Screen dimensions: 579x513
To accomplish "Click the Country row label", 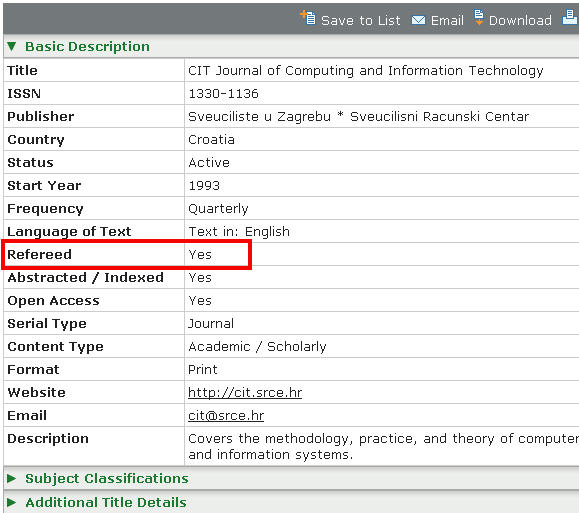I will [x=36, y=140].
